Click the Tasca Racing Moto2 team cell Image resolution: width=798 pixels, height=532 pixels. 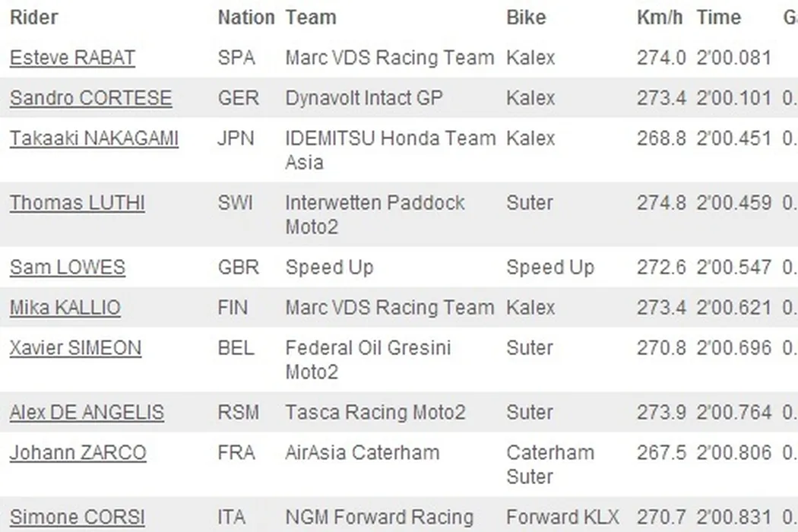(375, 413)
